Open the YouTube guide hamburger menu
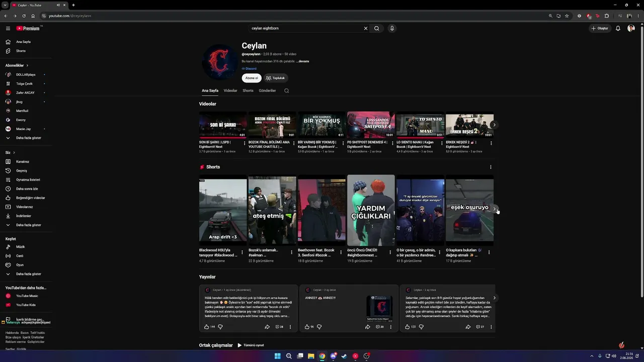 8,28
